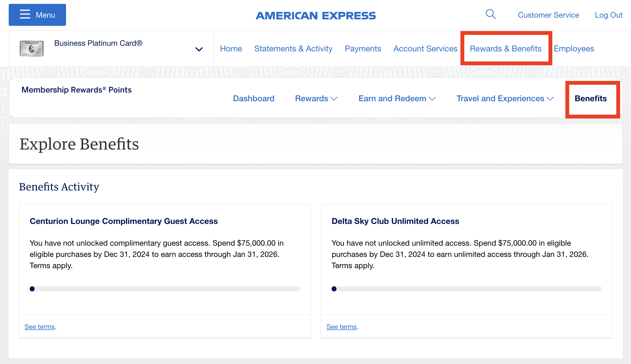The height and width of the screenshot is (364, 631).
Task: Click Membership Rewards® Points label
Action: [x=77, y=90]
